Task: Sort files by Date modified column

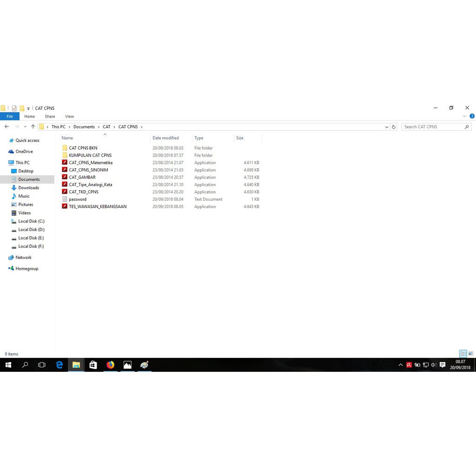Action: pyautogui.click(x=165, y=138)
